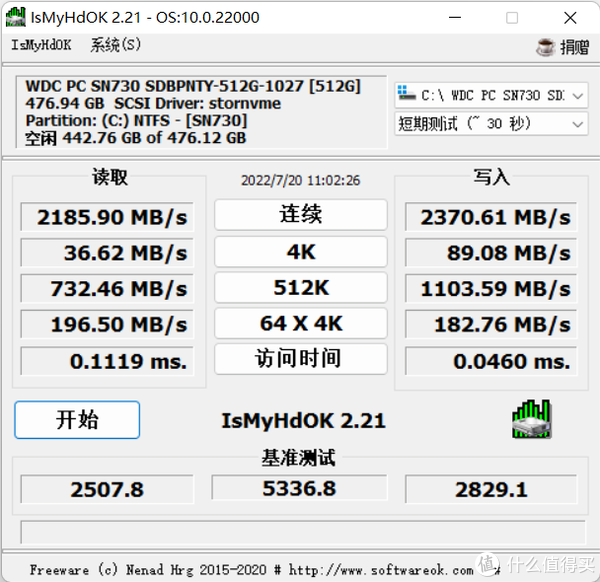Image resolution: width=600 pixels, height=582 pixels.
Task: Open the IsMyHdOK menu
Action: [x=41, y=45]
